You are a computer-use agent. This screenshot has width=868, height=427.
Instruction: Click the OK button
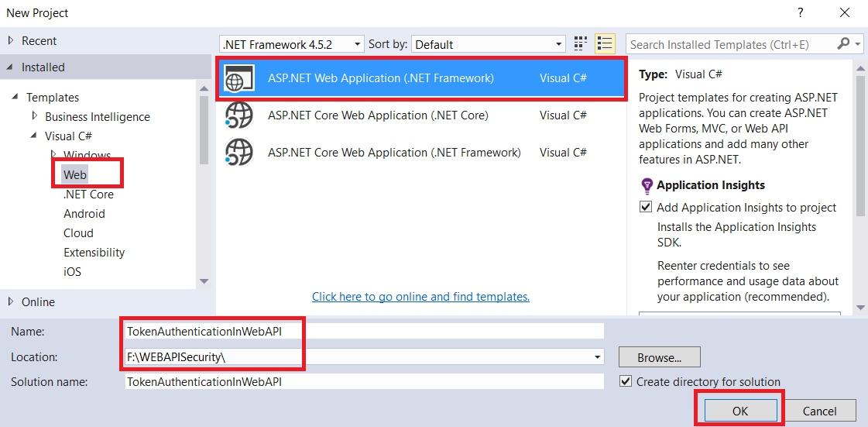(740, 411)
